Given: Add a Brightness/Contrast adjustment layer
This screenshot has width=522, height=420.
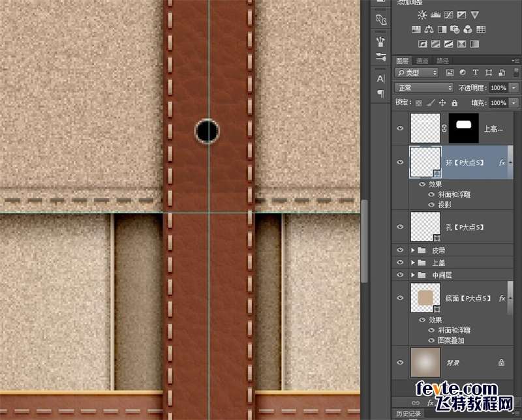Looking at the screenshot, I should click(422, 15).
